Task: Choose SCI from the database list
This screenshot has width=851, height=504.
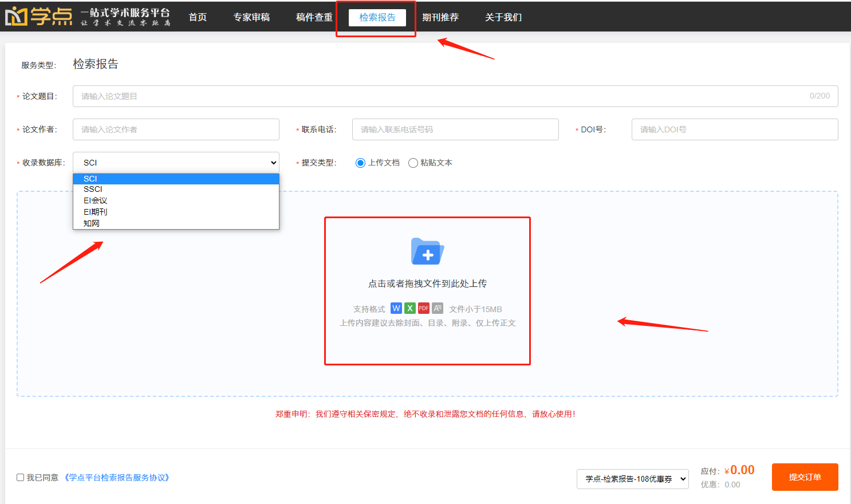Action: [176, 179]
